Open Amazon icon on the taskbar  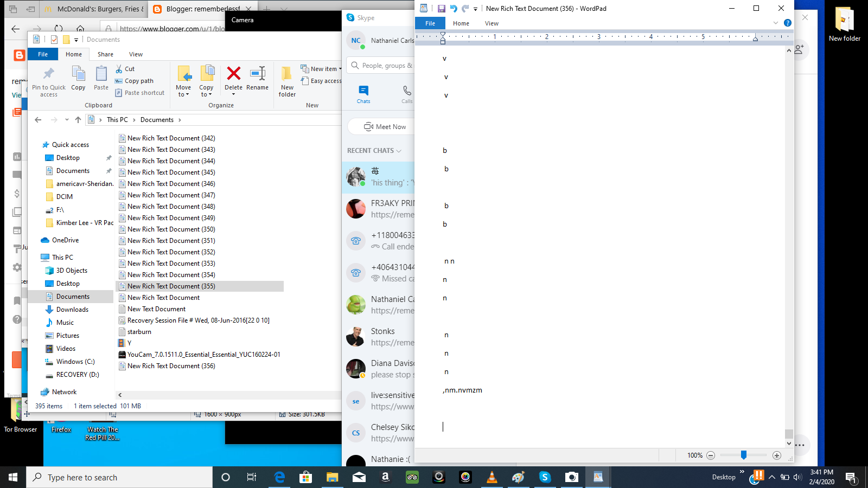[x=386, y=477]
